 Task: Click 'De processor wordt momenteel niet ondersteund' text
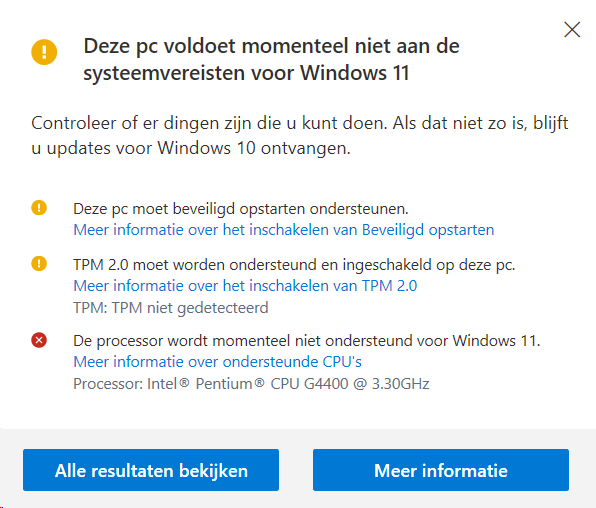pyautogui.click(x=307, y=341)
